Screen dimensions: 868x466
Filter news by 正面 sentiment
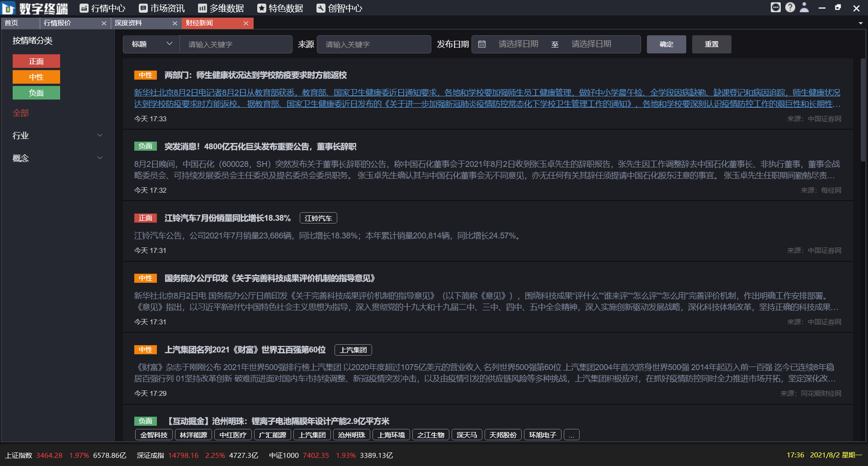pyautogui.click(x=36, y=61)
